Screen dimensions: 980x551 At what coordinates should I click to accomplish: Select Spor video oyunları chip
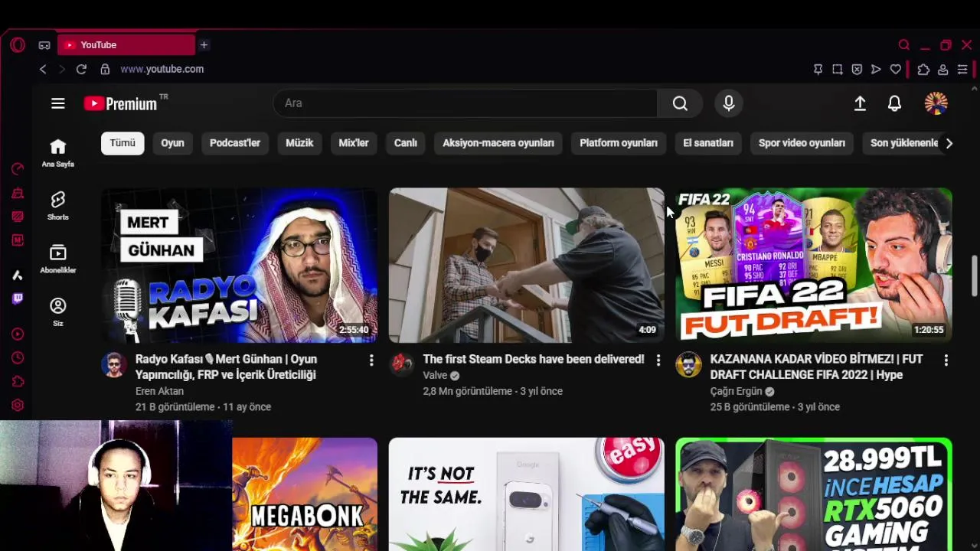pyautogui.click(x=802, y=143)
